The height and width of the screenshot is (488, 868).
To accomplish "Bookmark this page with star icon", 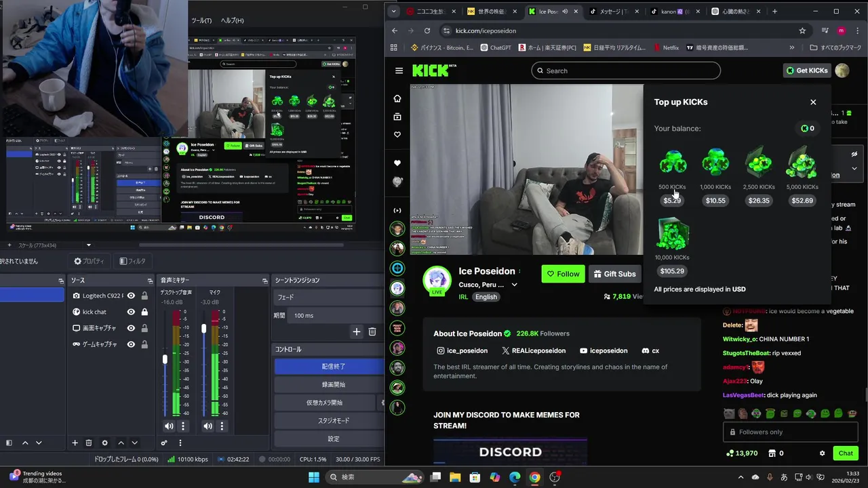I will [802, 30].
